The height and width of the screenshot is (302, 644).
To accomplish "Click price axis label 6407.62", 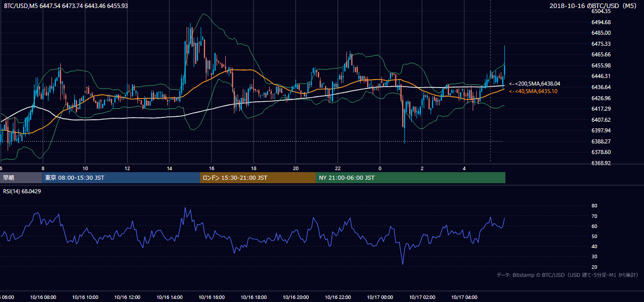I will pyautogui.click(x=601, y=120).
